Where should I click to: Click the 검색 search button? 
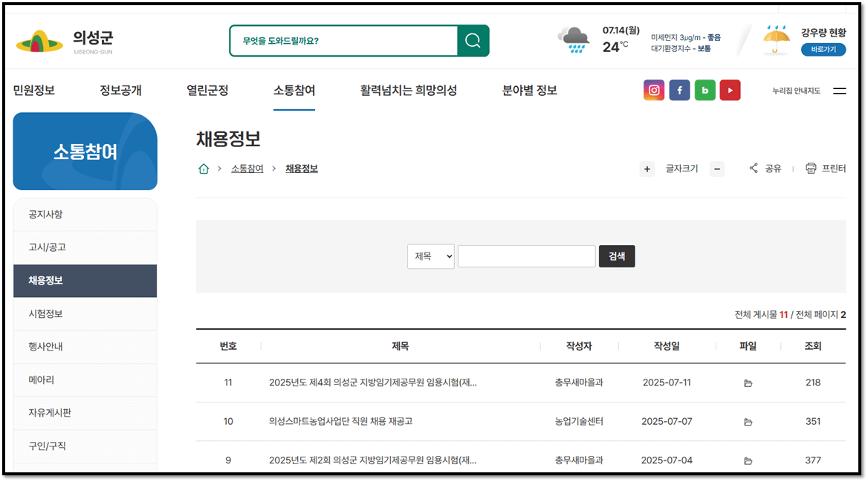pos(617,255)
